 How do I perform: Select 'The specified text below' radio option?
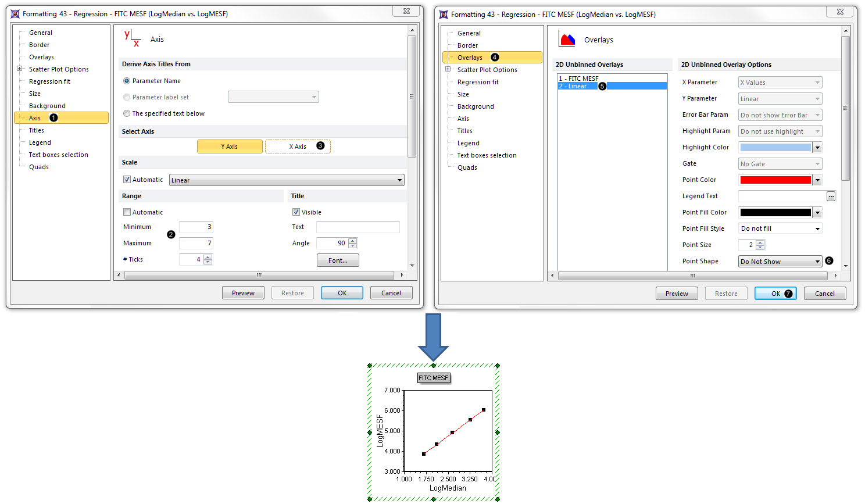[127, 113]
